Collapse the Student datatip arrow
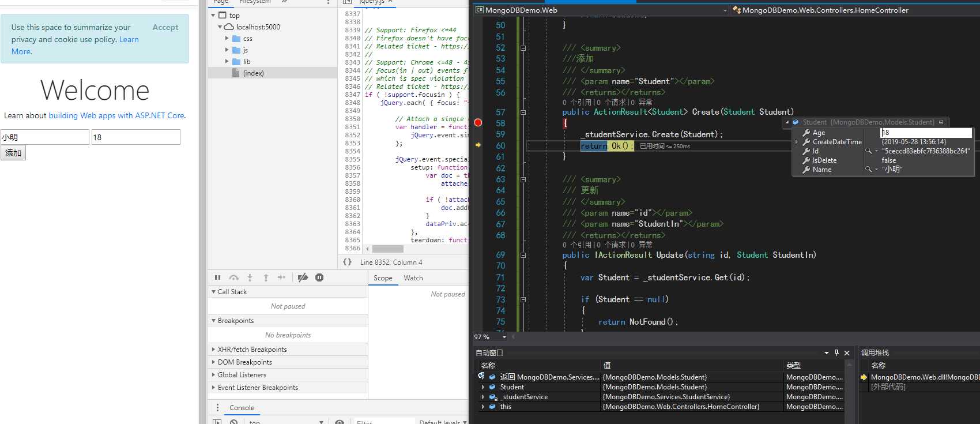980x424 pixels. pyautogui.click(x=787, y=122)
